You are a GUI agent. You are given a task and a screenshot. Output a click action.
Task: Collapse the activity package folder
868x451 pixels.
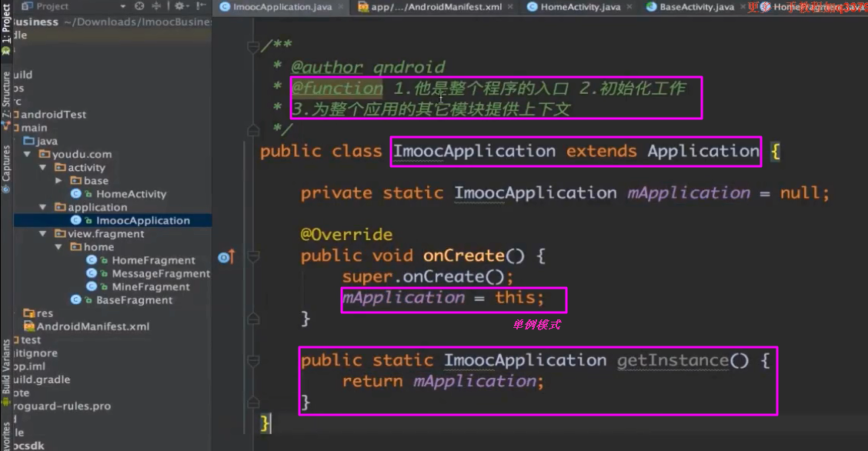click(x=44, y=168)
